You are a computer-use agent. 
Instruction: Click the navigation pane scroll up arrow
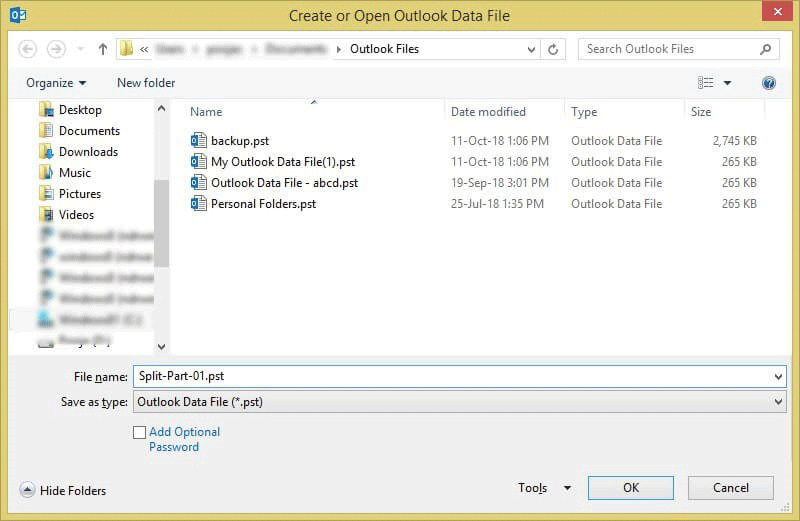coord(161,108)
